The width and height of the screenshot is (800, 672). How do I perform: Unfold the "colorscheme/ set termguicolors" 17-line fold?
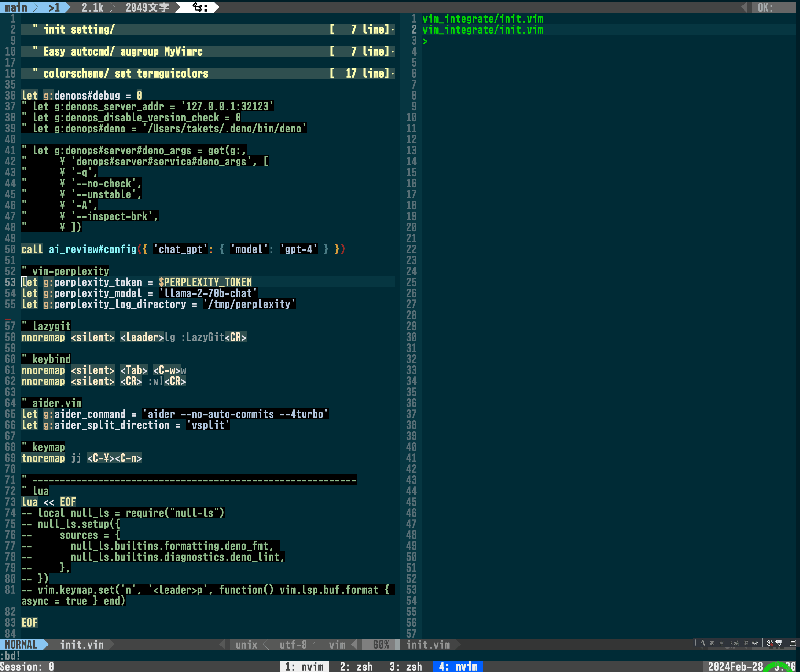pos(126,74)
